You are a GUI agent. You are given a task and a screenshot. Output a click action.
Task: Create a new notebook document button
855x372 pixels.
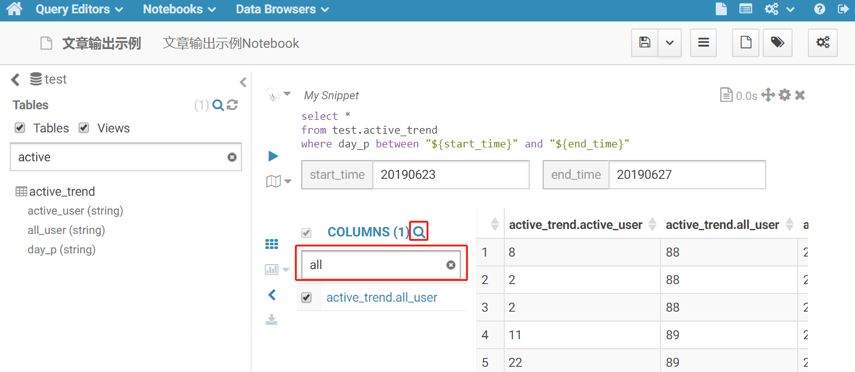point(745,43)
